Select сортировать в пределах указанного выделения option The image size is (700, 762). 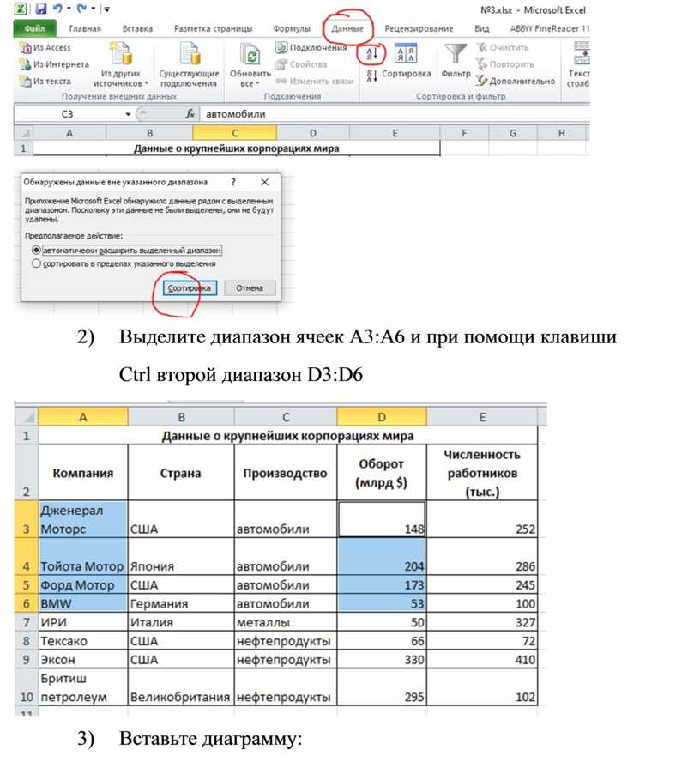[x=124, y=264]
